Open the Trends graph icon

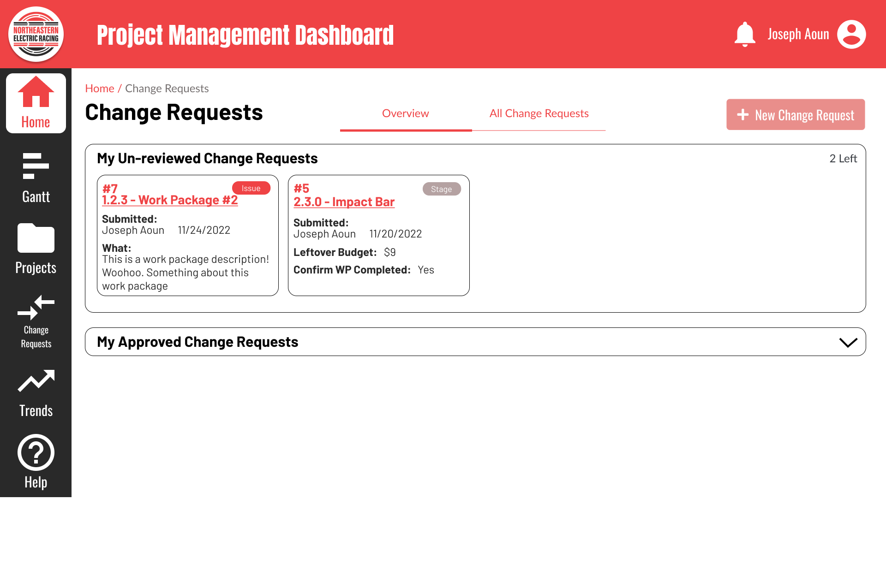pos(36,380)
